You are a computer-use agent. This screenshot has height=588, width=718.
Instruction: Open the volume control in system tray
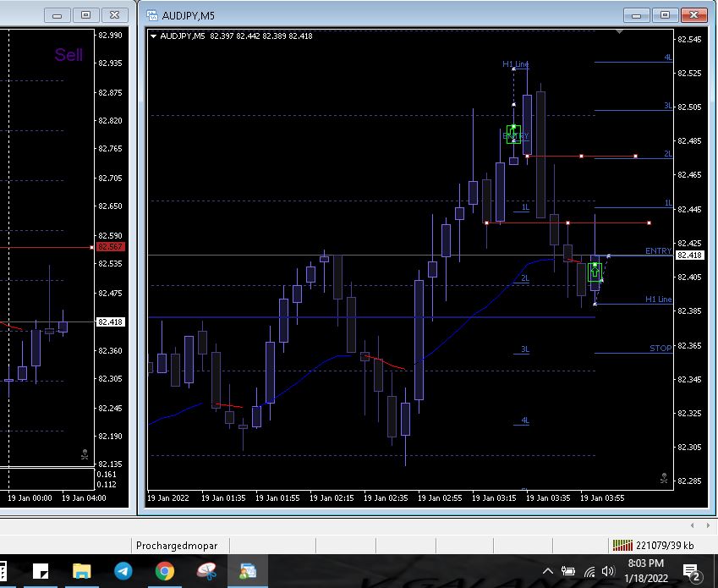[607, 572]
